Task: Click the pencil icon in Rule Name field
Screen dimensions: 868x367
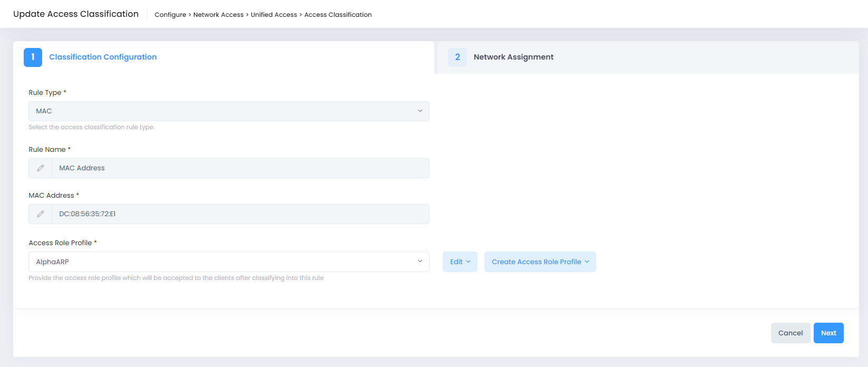Action: tap(41, 168)
